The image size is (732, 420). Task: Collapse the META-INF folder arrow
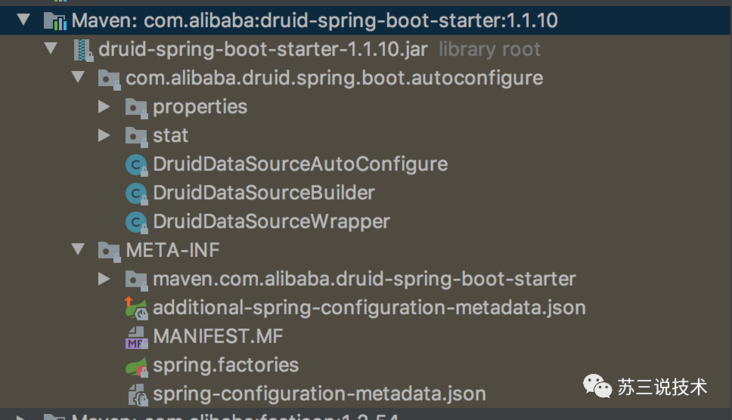coord(79,250)
